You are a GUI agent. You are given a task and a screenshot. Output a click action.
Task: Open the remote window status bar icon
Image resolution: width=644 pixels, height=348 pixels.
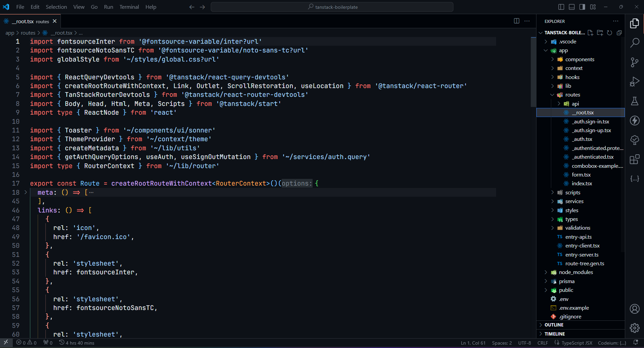pos(6,343)
